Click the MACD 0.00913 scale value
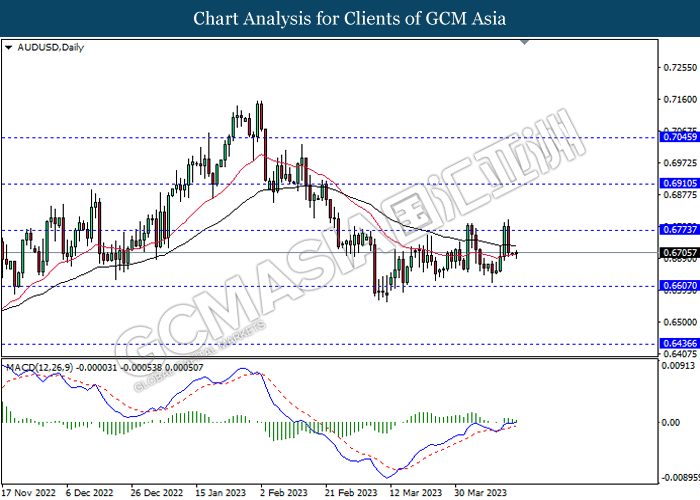Viewport: 700px width, 500px height. coord(679,366)
